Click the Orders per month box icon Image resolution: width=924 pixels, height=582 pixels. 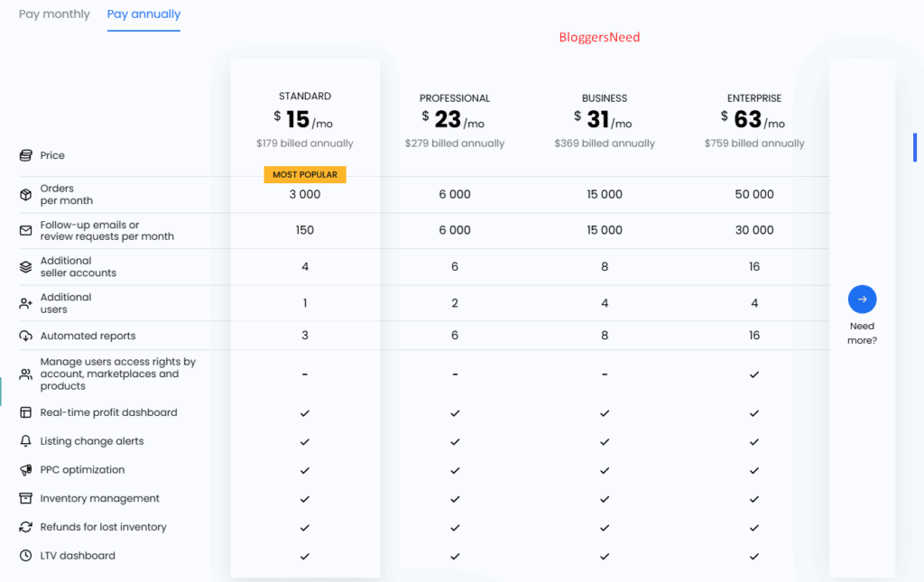point(25,194)
